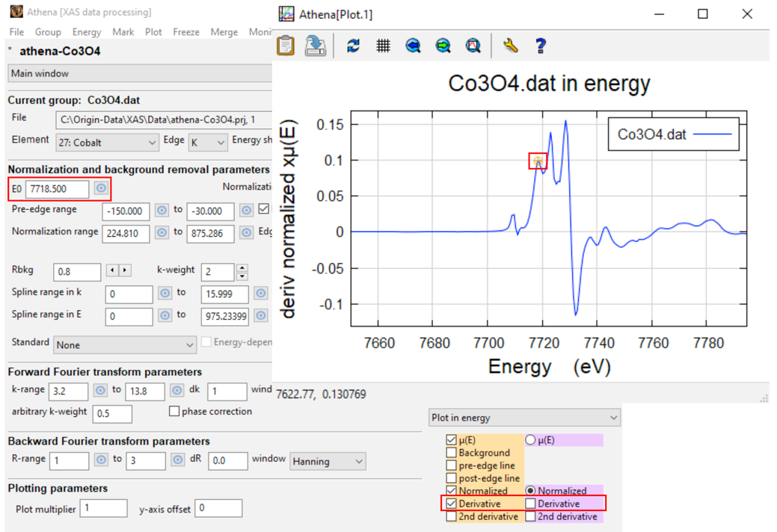Copy plot to clipboard icon
Screen dimensions: 777x532
[x=286, y=46]
